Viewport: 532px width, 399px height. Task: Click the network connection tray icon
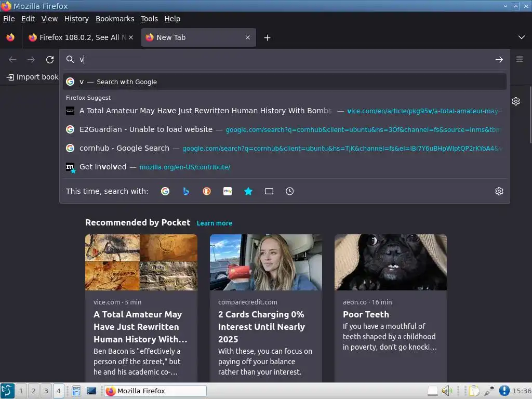coord(489,391)
